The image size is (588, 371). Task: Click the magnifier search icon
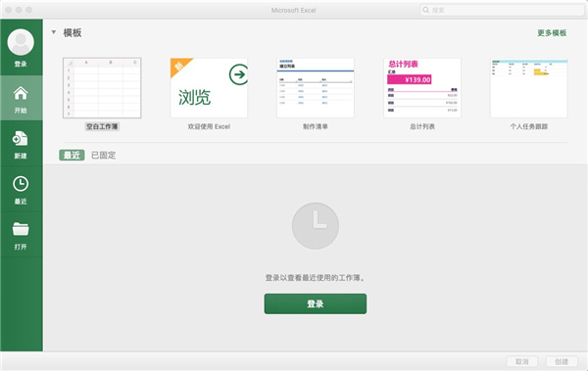pos(425,10)
